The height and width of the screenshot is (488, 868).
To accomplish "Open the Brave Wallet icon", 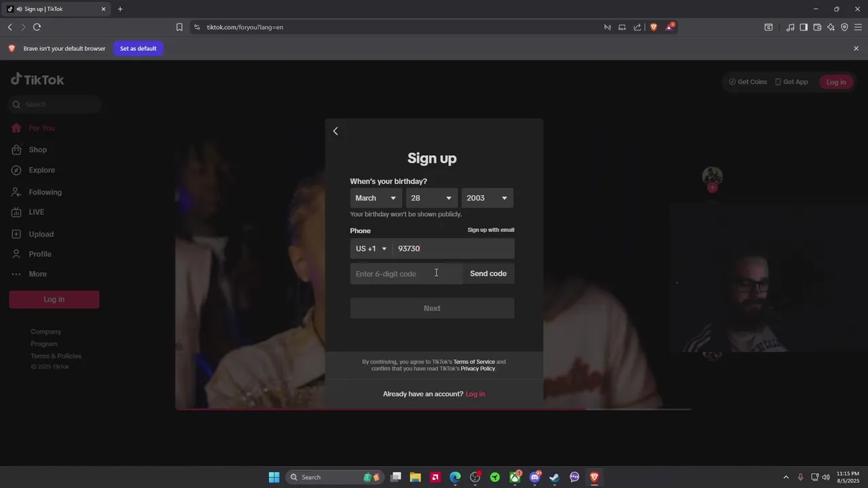I will click(x=817, y=27).
